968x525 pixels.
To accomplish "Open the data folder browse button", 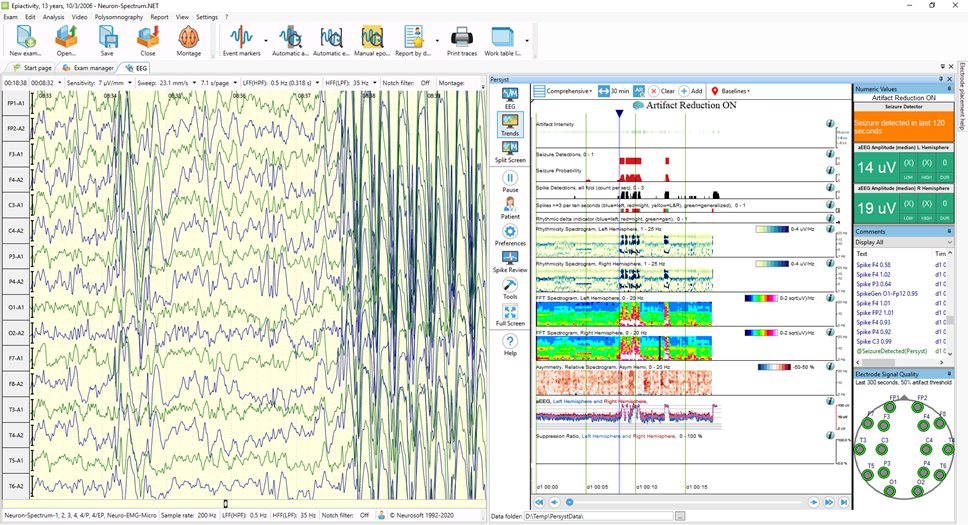I will point(680,516).
